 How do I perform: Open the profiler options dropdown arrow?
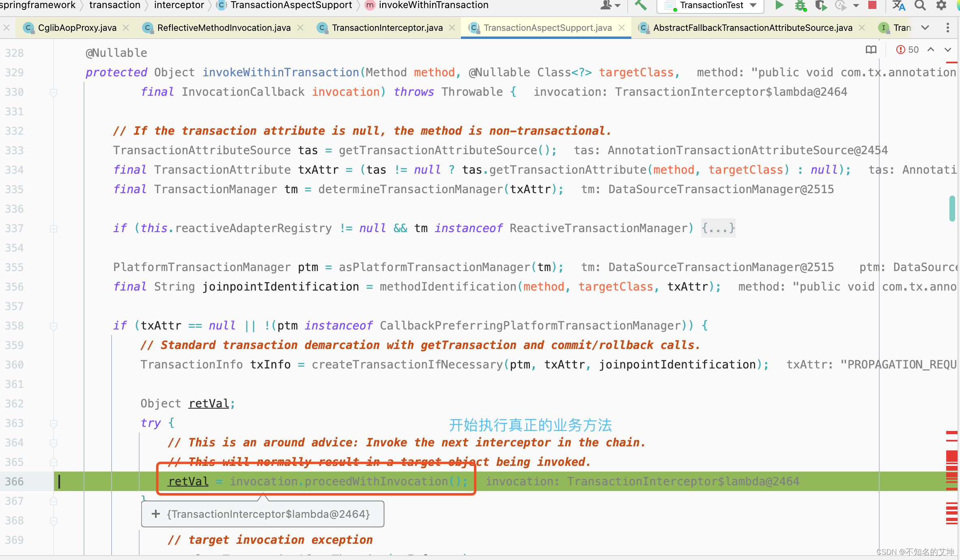[x=856, y=6]
